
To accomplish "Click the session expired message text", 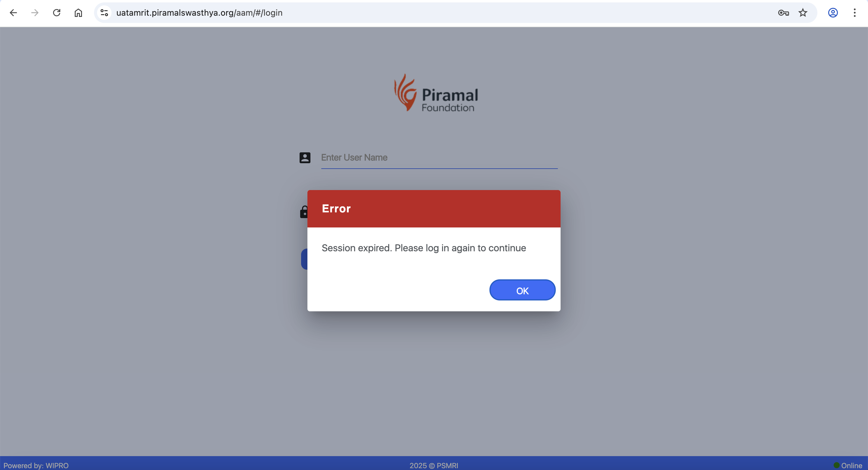I will pyautogui.click(x=424, y=248).
